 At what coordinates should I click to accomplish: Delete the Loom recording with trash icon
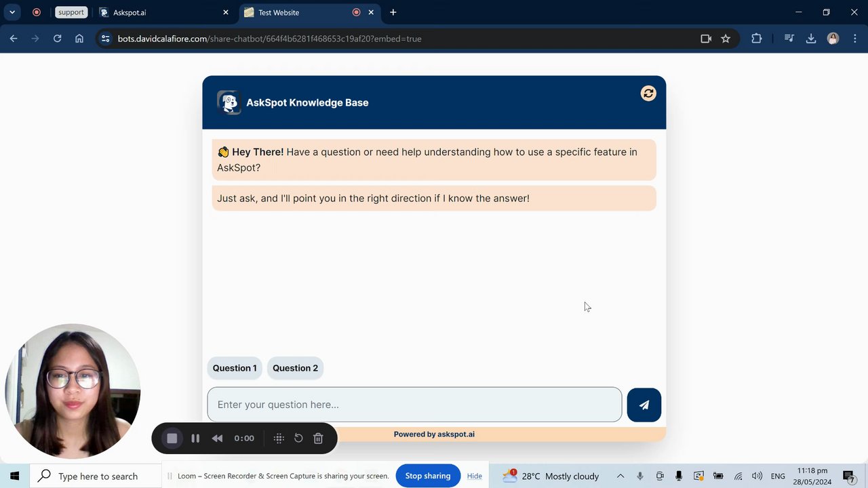point(318,439)
